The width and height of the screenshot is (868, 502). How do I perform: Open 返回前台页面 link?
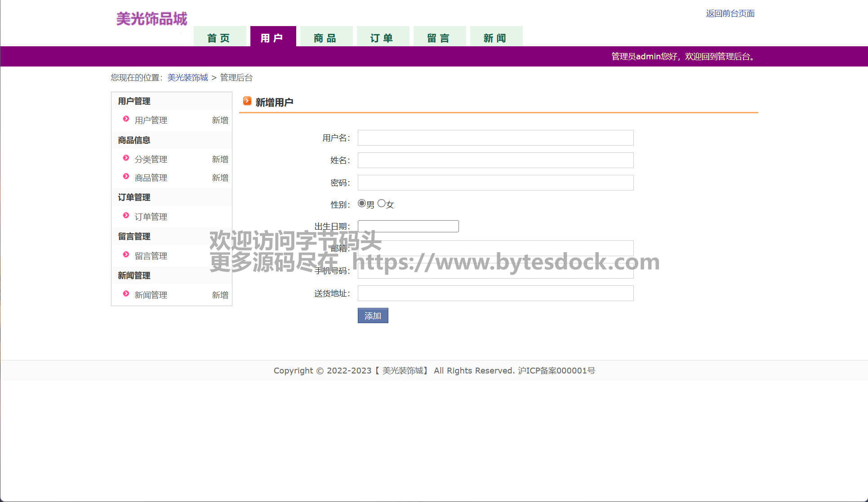point(730,13)
